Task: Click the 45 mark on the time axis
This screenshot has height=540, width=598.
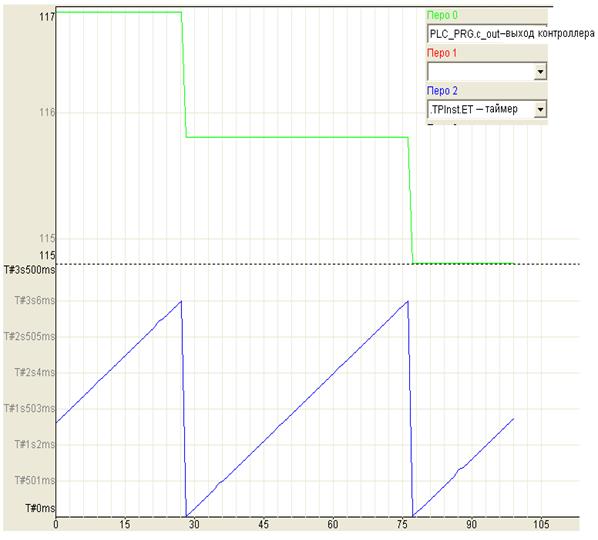Action: [x=264, y=524]
